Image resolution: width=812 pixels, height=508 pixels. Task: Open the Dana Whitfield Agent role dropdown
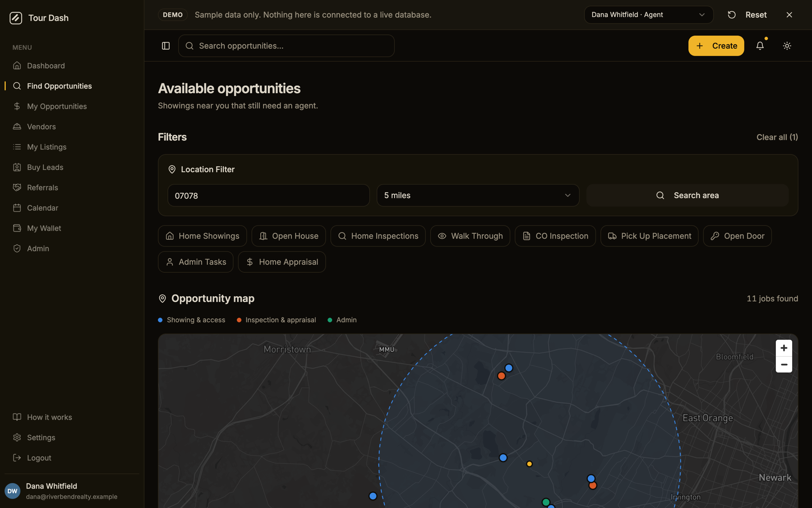pos(648,15)
